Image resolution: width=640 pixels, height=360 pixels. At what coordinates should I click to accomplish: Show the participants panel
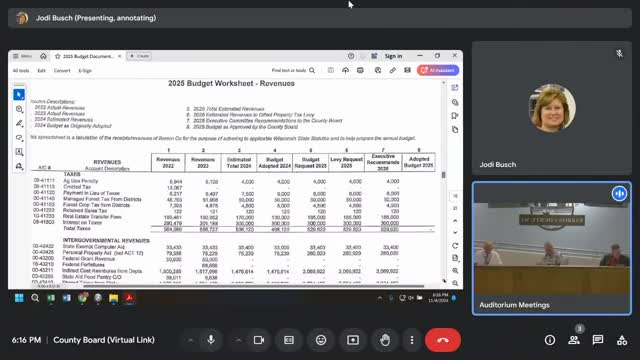click(x=574, y=340)
